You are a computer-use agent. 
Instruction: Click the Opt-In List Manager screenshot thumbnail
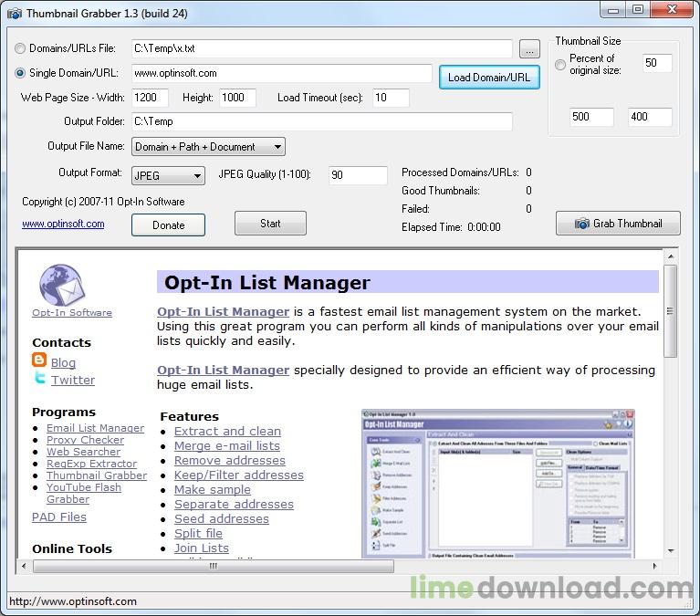click(x=497, y=484)
